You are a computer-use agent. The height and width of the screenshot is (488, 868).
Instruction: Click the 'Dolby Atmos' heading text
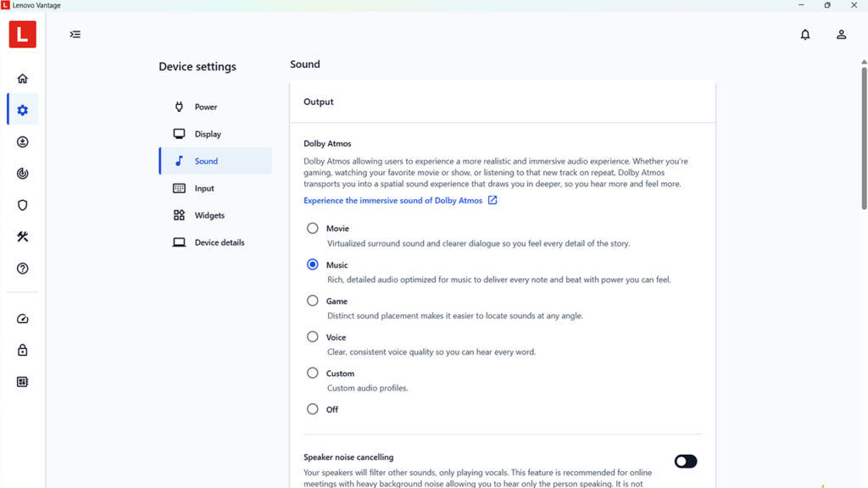[327, 143]
